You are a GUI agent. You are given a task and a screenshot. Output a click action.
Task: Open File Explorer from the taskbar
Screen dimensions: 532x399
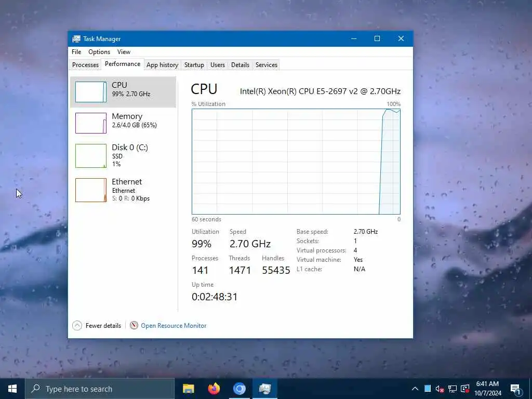[188, 389]
